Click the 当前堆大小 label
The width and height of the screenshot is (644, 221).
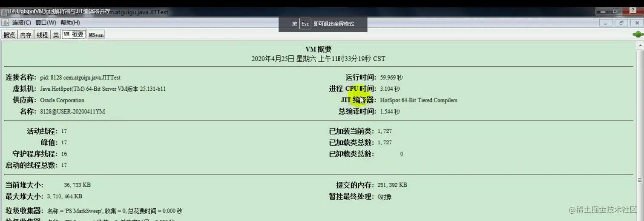pyautogui.click(x=24, y=185)
